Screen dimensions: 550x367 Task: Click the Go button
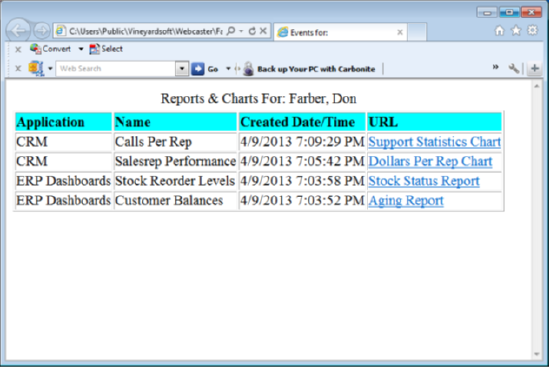206,69
